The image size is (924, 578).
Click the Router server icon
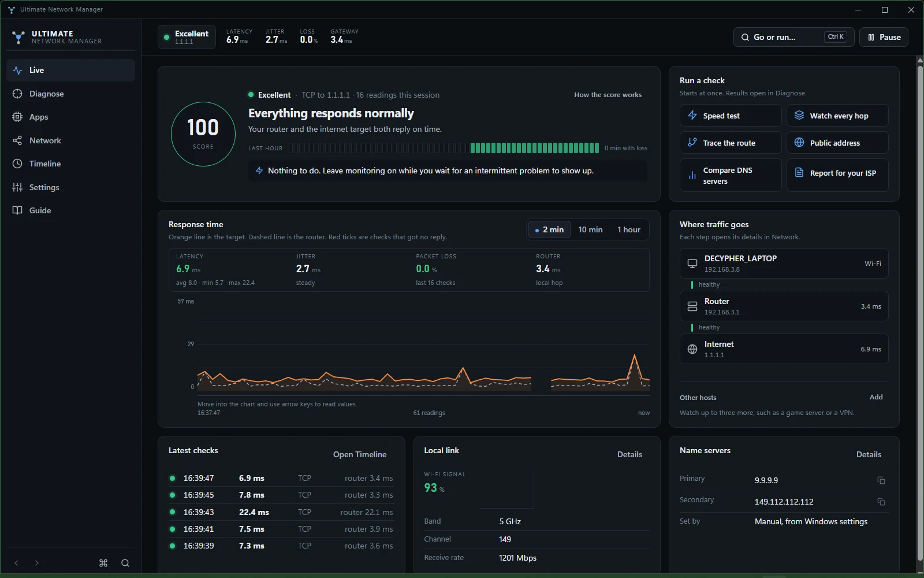(x=692, y=306)
